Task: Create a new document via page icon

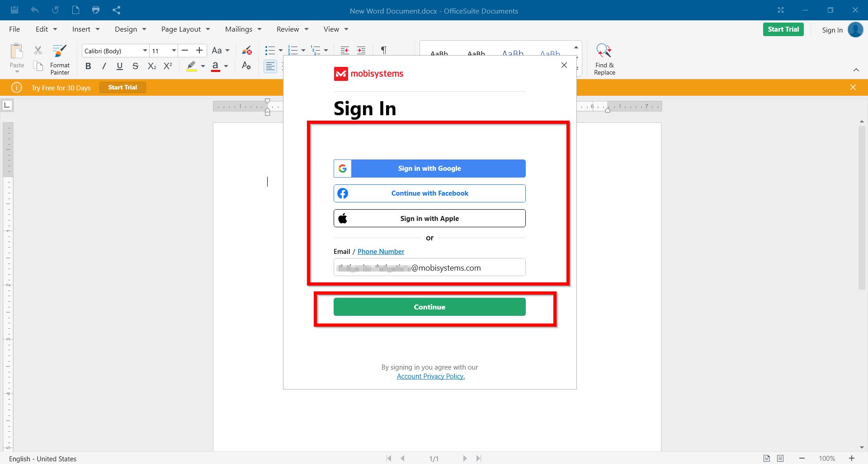Action: click(75, 10)
